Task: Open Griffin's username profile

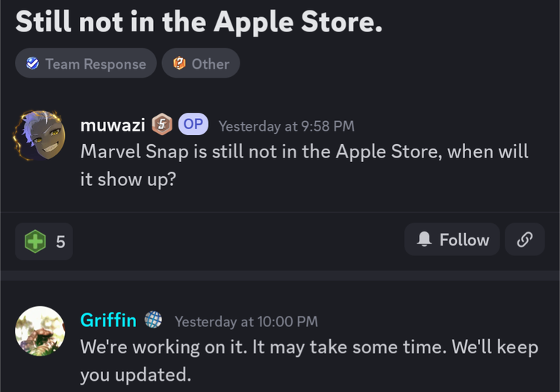Action: 108,320
